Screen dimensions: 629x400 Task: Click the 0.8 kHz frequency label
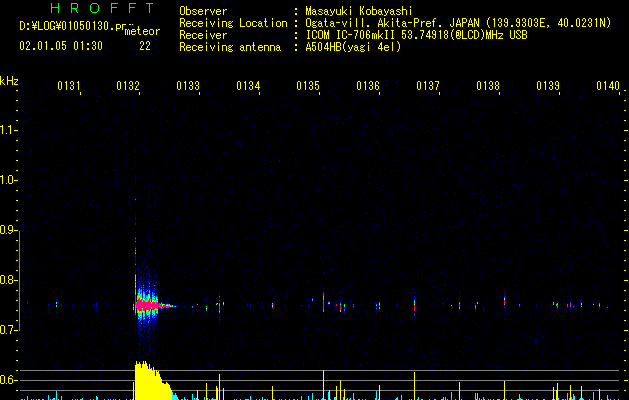8,280
